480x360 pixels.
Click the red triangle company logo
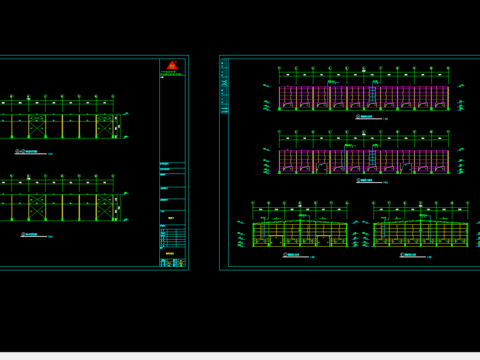pyautogui.click(x=172, y=65)
